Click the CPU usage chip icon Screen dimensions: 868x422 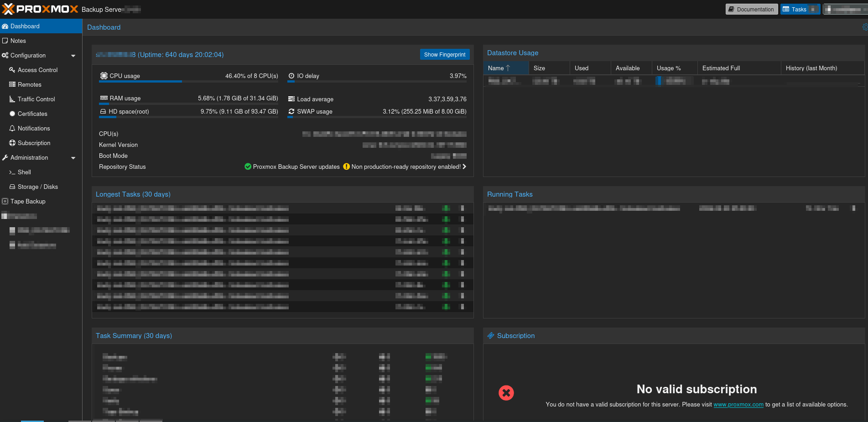click(104, 76)
